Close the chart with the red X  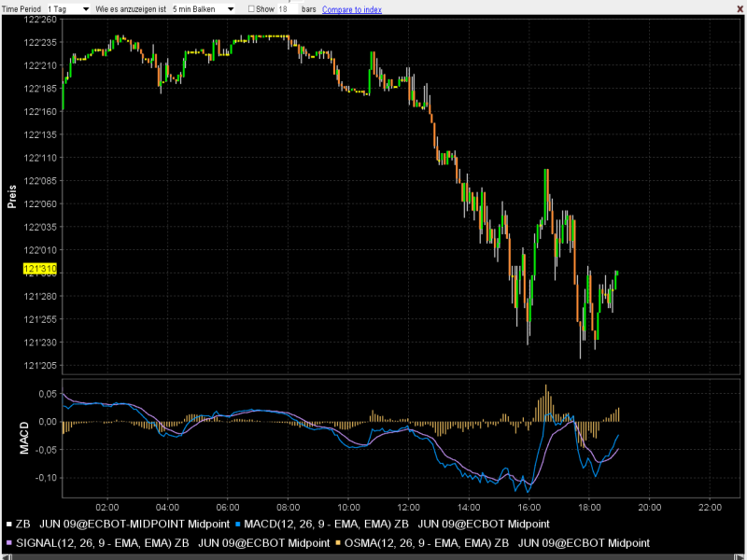739,9
